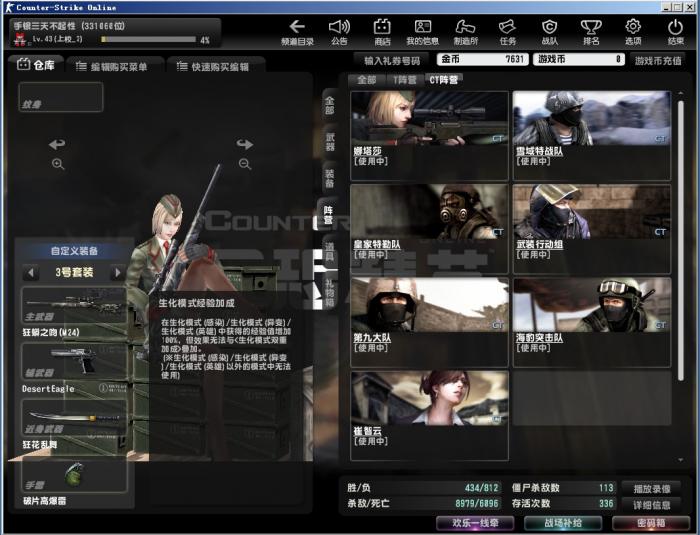Image resolution: width=700 pixels, height=535 pixels.
Task: Select the 崔智云 character card
Action: (x=429, y=415)
